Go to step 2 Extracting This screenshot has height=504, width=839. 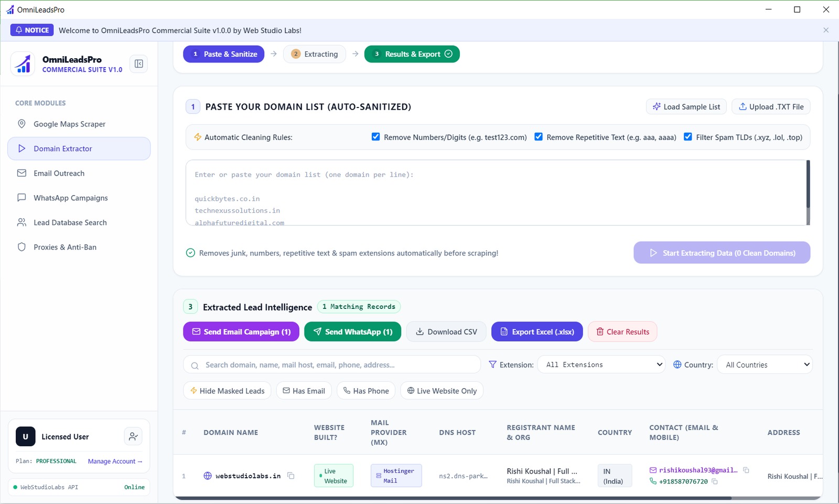315,54
